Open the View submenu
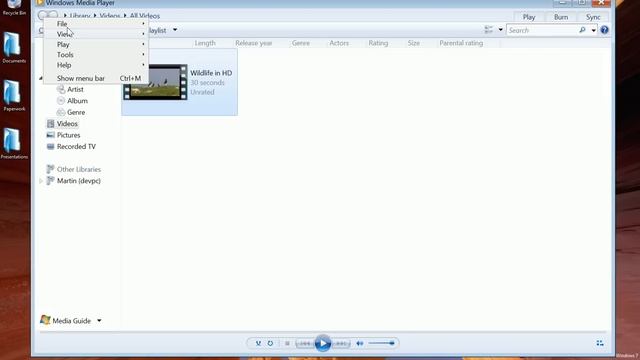The image size is (640, 360). click(x=96, y=34)
